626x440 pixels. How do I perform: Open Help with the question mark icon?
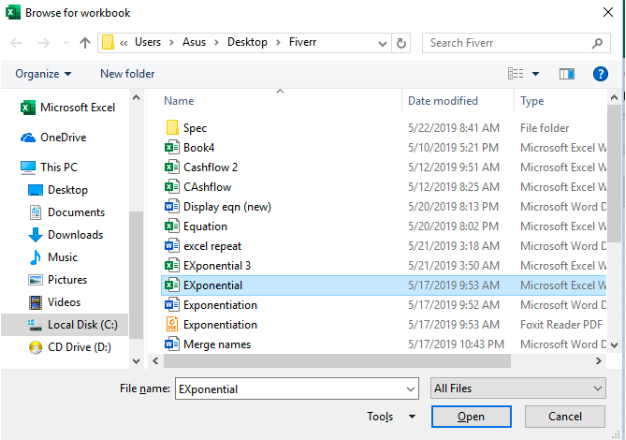pyautogui.click(x=600, y=74)
